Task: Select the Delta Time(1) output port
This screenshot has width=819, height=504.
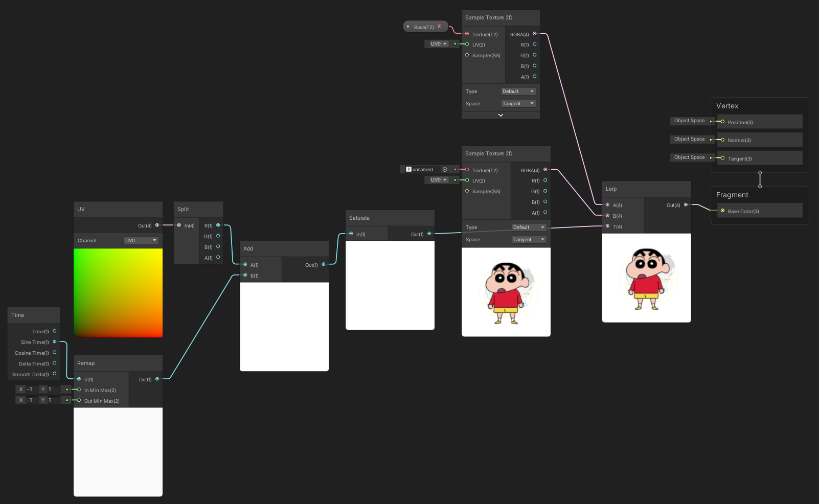Action: (x=54, y=363)
